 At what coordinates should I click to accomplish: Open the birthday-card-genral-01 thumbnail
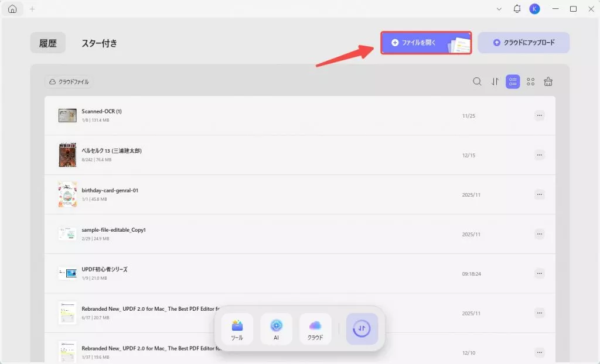67,194
